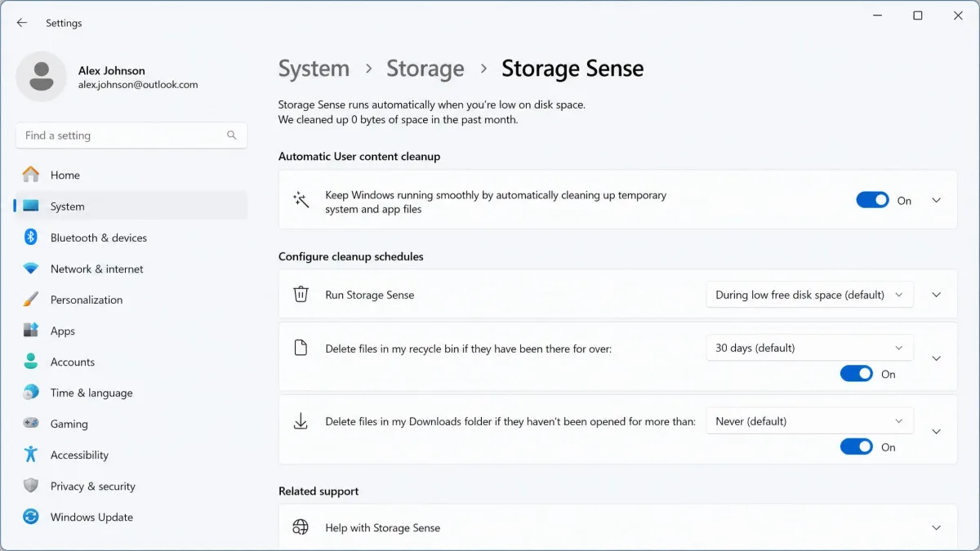The image size is (980, 551).
Task: Toggle off Downloads folder deletion switch
Action: click(x=857, y=447)
